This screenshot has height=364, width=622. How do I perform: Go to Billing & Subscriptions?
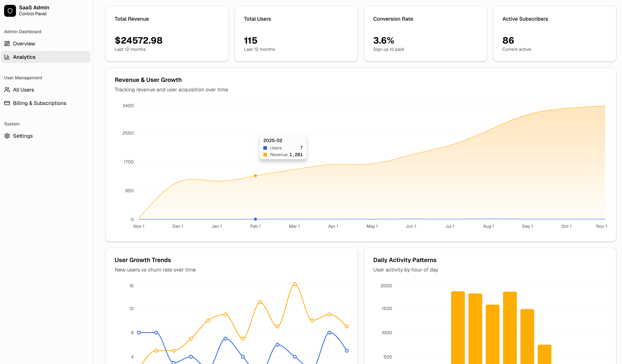pyautogui.click(x=39, y=103)
